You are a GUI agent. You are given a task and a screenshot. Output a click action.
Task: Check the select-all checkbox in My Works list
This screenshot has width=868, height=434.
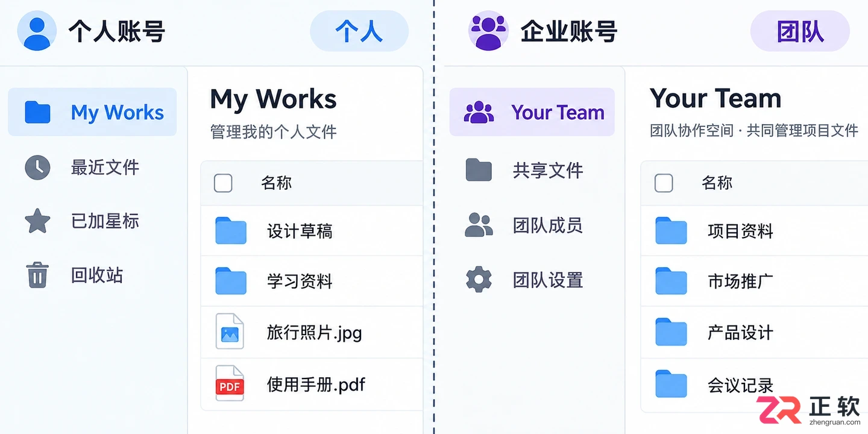pyautogui.click(x=223, y=183)
